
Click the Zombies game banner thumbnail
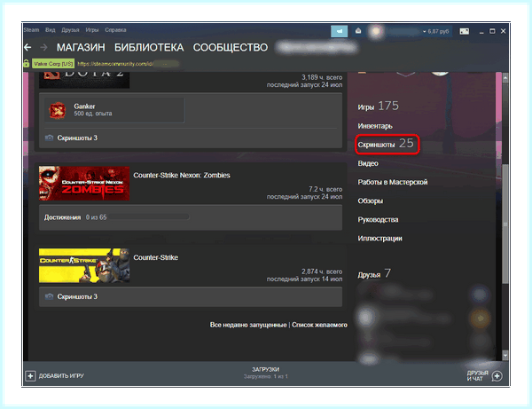click(84, 184)
